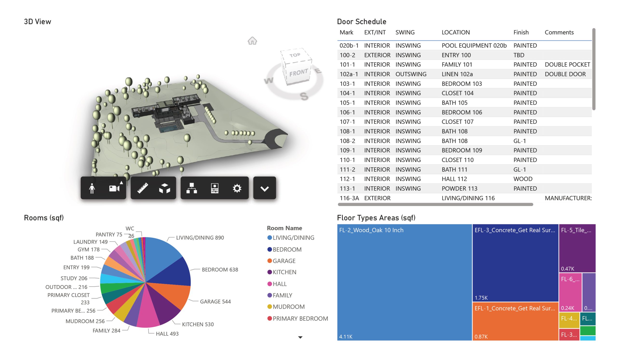This screenshot has width=617, height=364.
Task: Click the Finish column header
Action: pyautogui.click(x=521, y=32)
